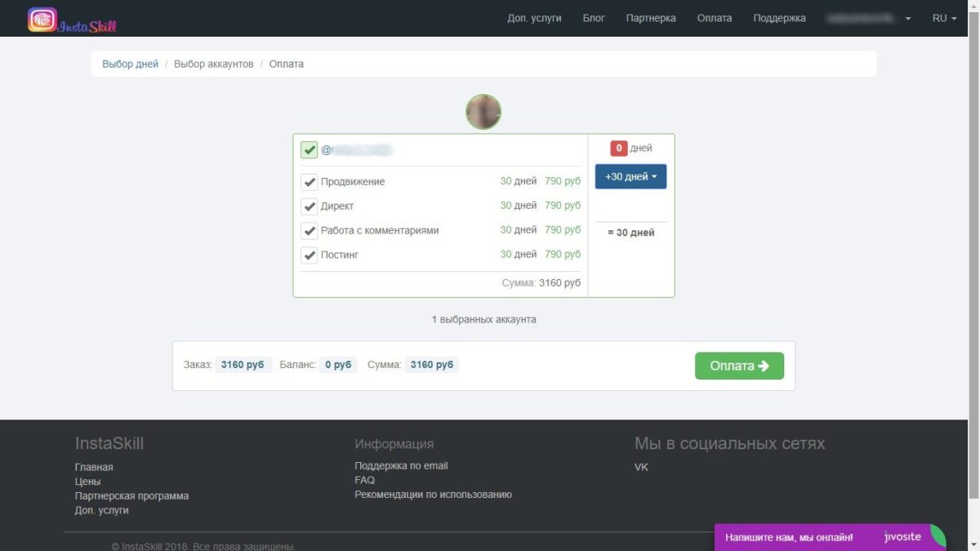Click the Заказ 3160 руб value
Image resolution: width=980 pixels, height=551 pixels.
click(243, 365)
